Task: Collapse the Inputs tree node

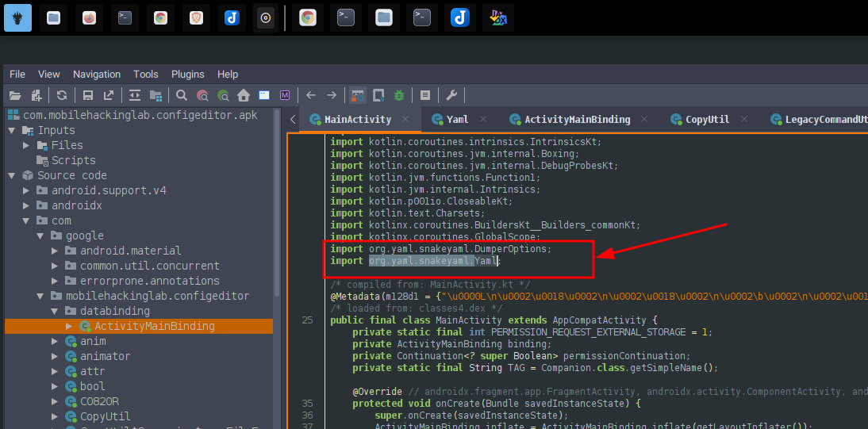Action: click(12, 131)
